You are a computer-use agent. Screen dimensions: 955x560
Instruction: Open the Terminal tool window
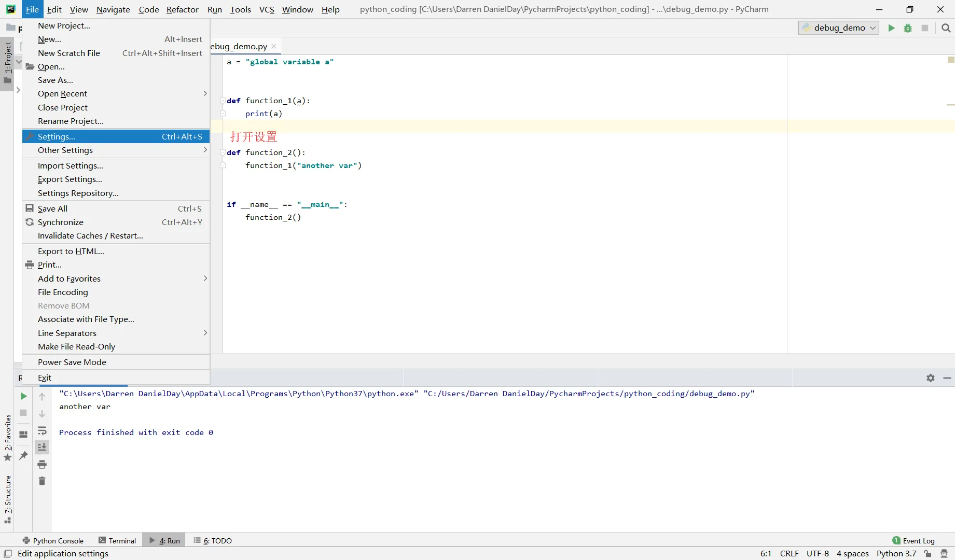point(117,540)
